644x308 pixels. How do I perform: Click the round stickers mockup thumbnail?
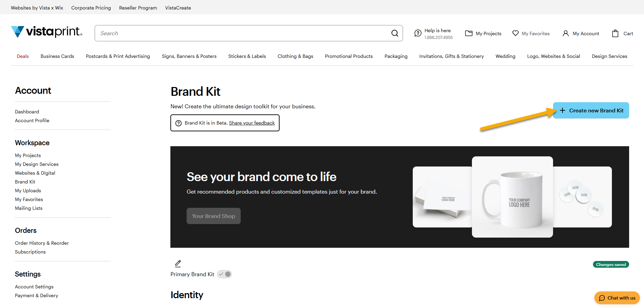[x=582, y=197]
